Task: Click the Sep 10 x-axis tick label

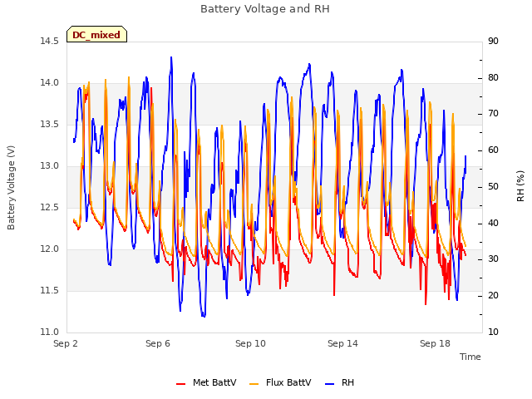Action: [x=250, y=343]
